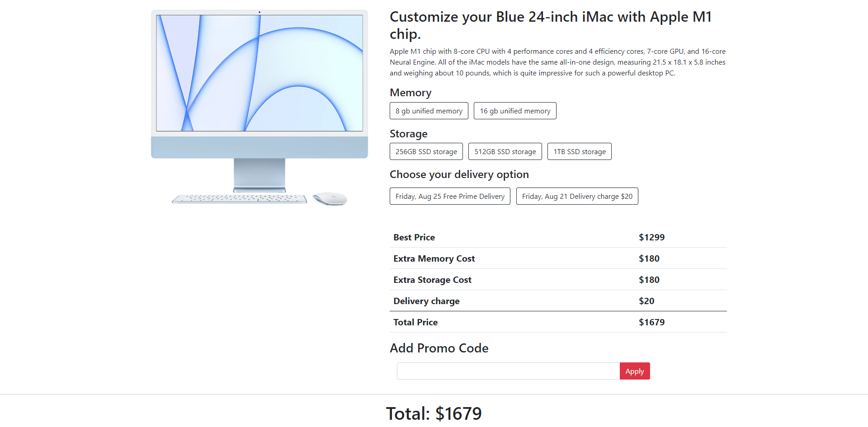
Task: Choose Friday, Aug 21 Delivery charge $20
Action: click(577, 196)
